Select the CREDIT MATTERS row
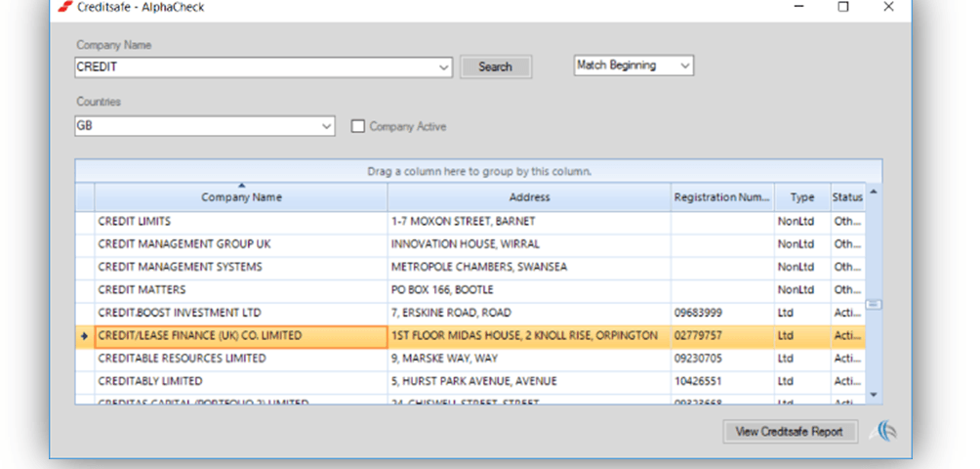This screenshot has height=469, width=980. pyautogui.click(x=470, y=290)
